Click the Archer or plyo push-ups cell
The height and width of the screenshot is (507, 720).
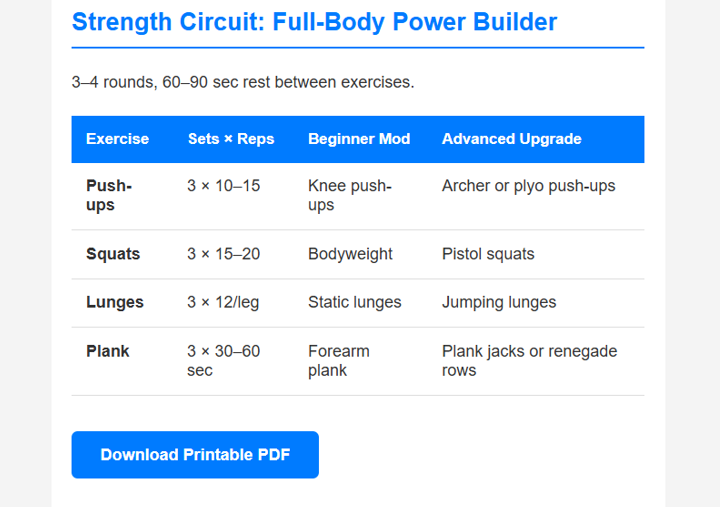(529, 186)
